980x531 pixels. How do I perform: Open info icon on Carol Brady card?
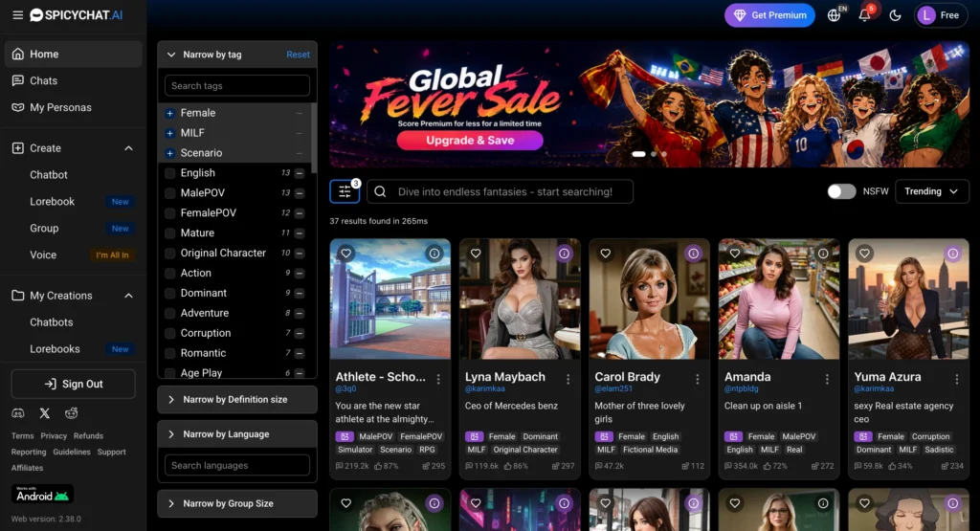pos(693,254)
